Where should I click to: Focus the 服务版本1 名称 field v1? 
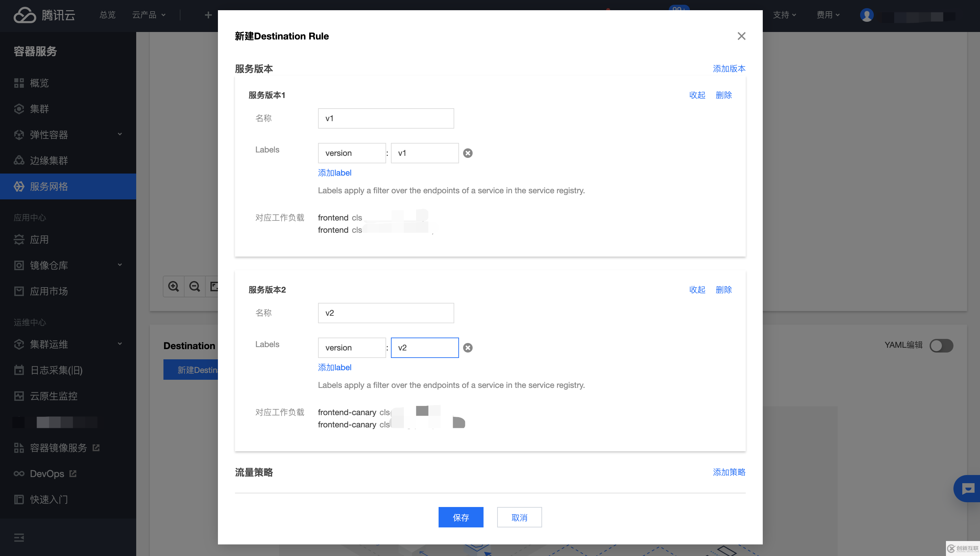(386, 118)
